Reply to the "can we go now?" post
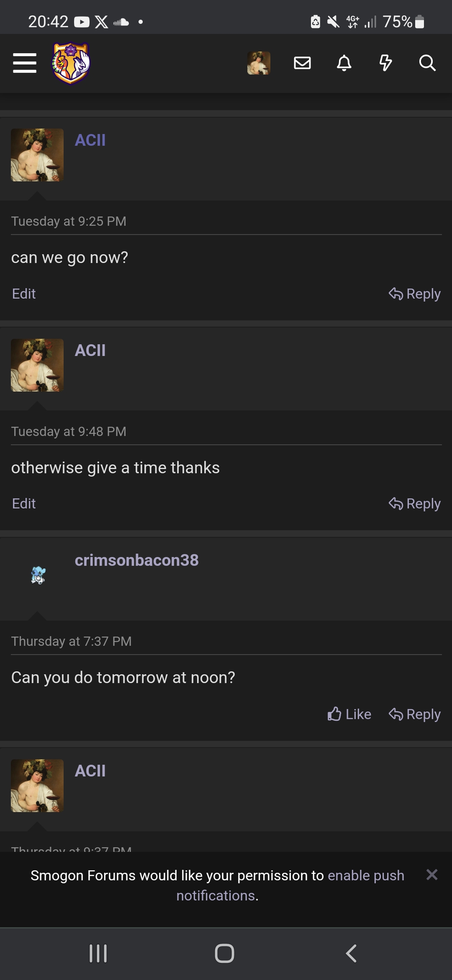This screenshot has height=980, width=452. pos(414,294)
